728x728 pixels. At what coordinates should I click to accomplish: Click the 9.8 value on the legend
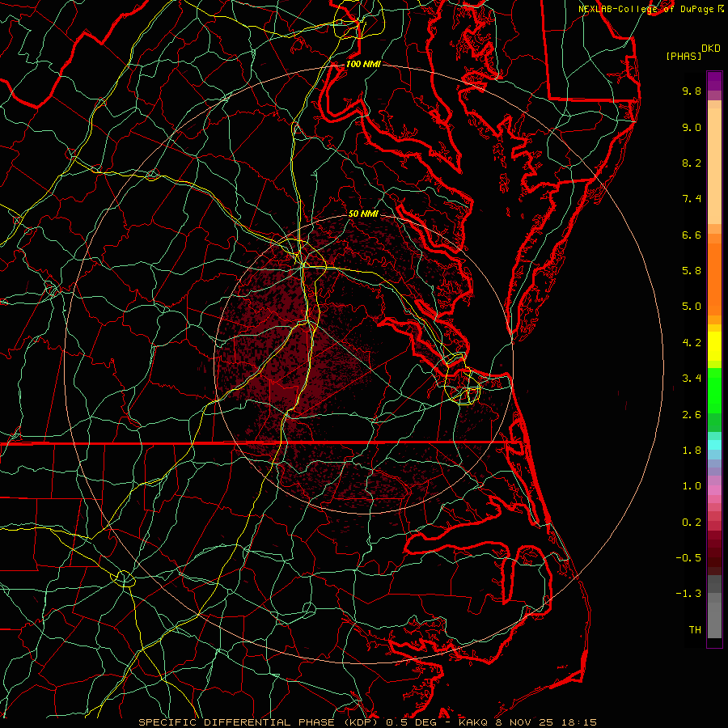click(692, 91)
